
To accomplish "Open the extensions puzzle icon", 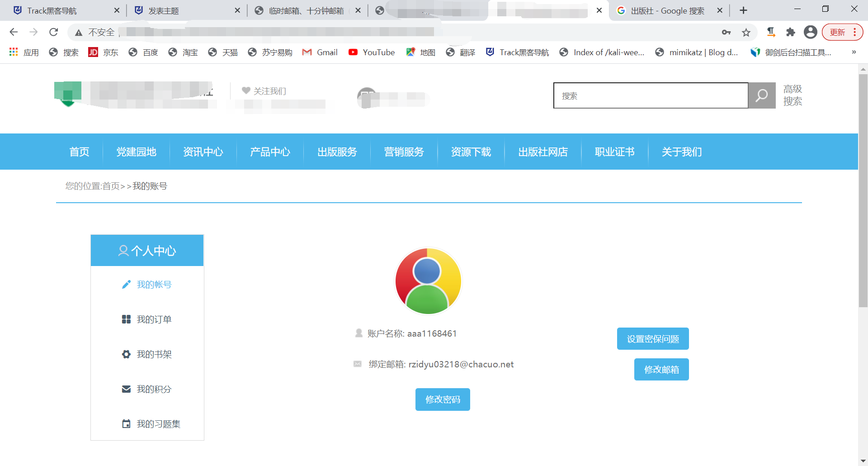I will tap(790, 32).
